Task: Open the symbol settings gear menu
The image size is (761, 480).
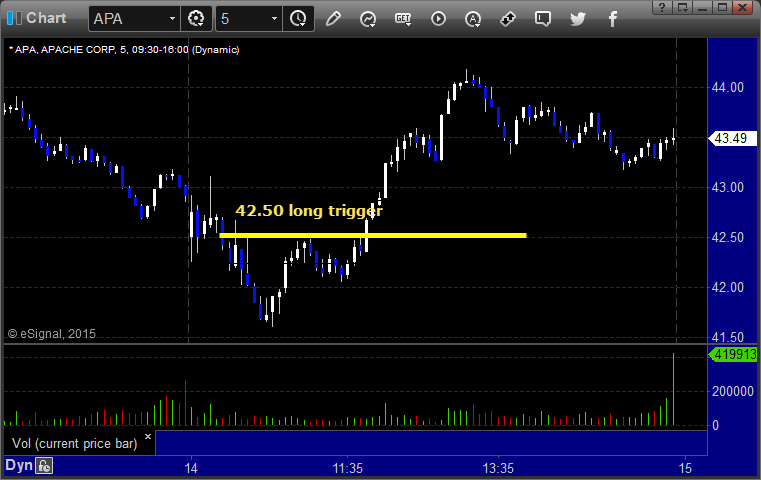Action: point(196,19)
